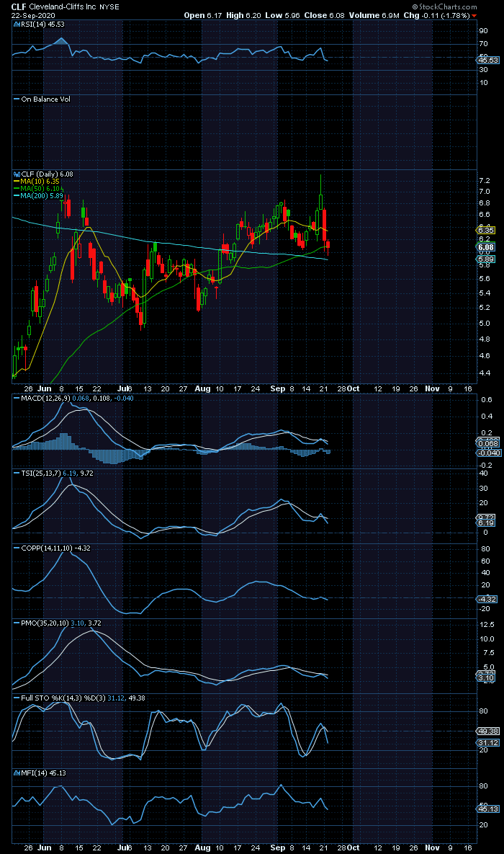Viewport: 504px width, 854px height.
Task: Click the CLF (Daily) 6.08 legend
Action: tap(47, 174)
